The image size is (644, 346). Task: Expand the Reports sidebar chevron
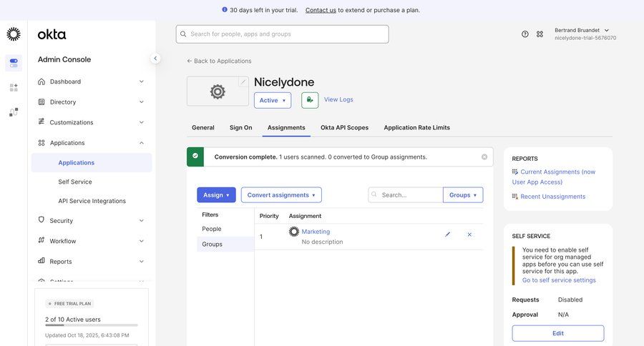point(141,262)
